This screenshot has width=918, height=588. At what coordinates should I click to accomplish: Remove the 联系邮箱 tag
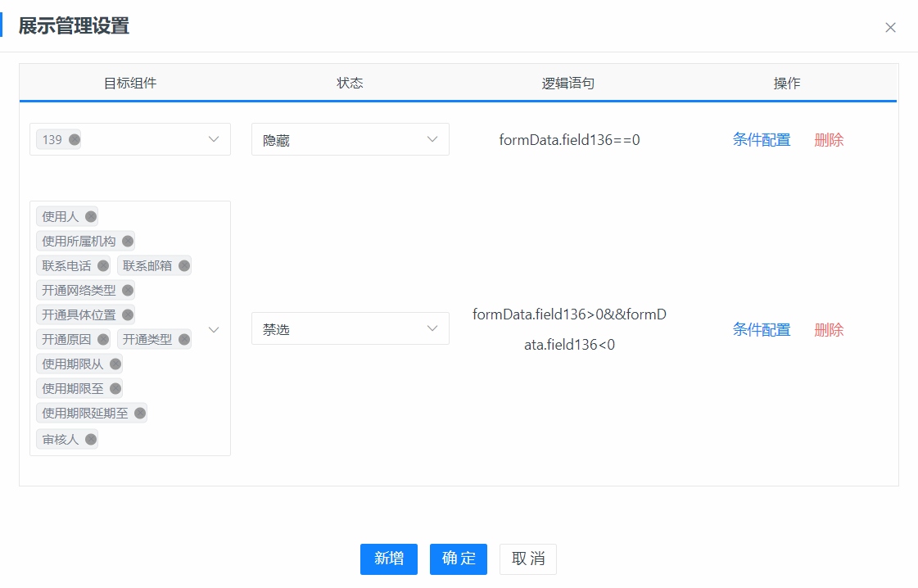[183, 266]
